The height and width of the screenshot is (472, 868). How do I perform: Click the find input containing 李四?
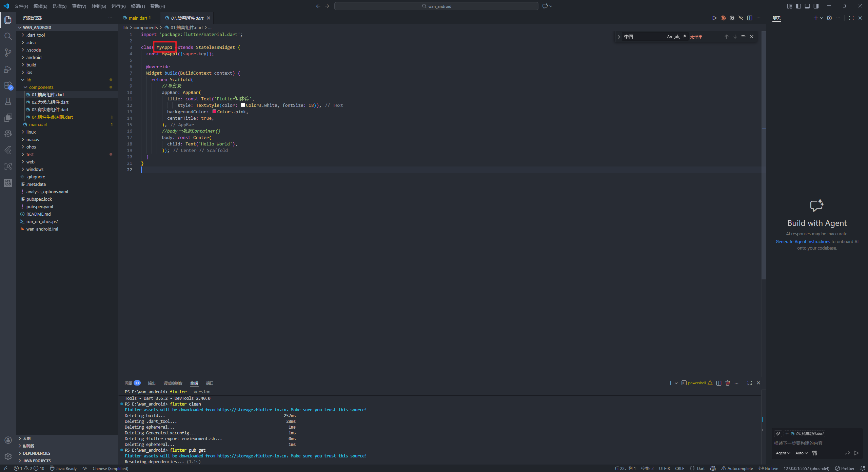(x=643, y=37)
